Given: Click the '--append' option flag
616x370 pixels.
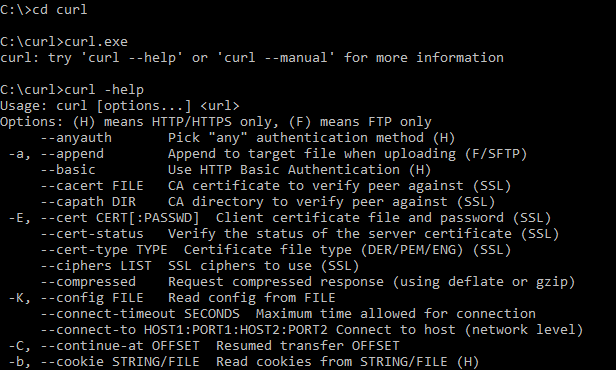Looking at the screenshot, I should (72, 154).
